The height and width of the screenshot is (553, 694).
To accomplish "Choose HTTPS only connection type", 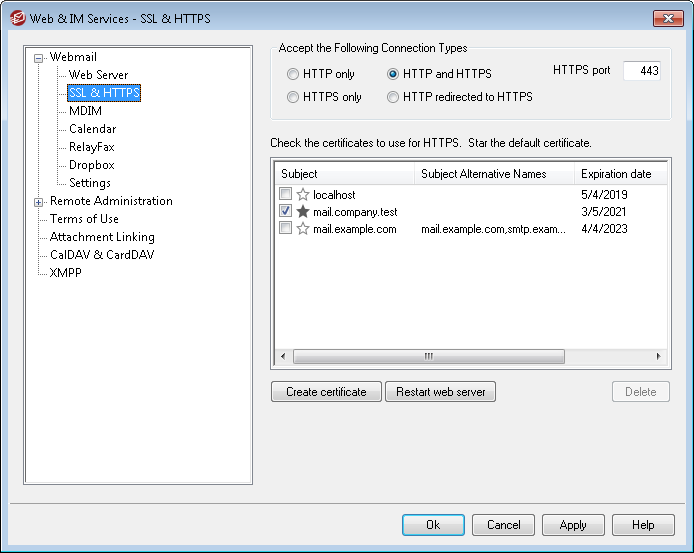I will [x=293, y=97].
